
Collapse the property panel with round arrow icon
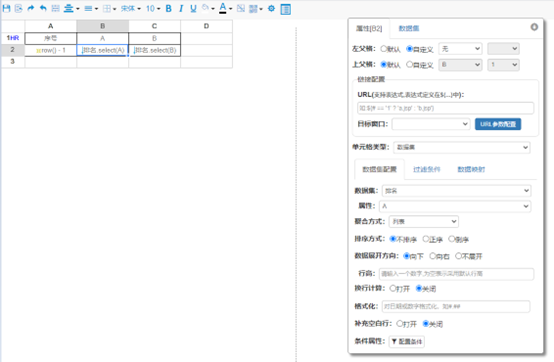coord(534,27)
